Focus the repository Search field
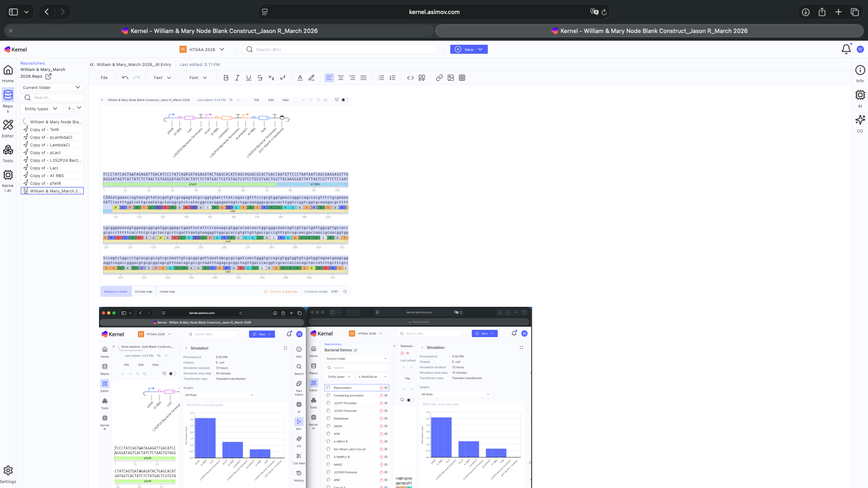868x488 pixels. [x=52, y=98]
